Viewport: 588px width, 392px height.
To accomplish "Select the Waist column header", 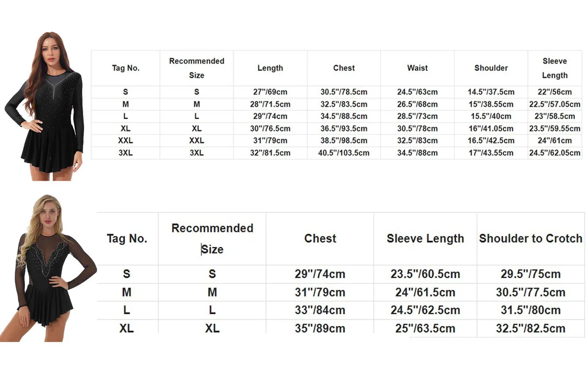I will click(417, 68).
